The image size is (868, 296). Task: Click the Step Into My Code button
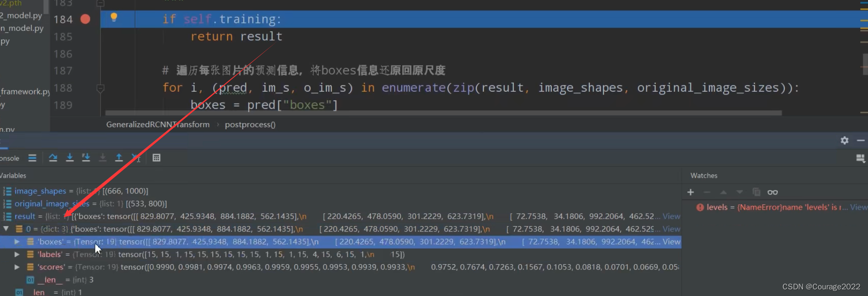point(86,158)
